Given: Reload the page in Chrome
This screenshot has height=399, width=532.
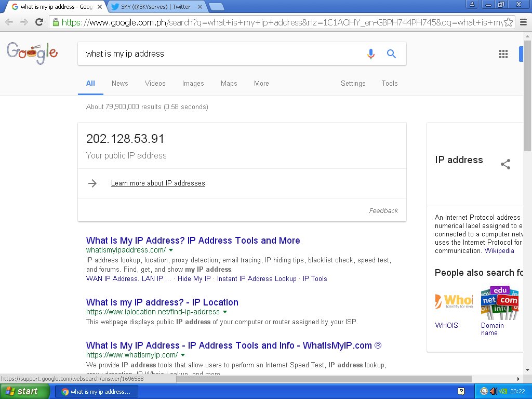Looking at the screenshot, I should click(39, 22).
